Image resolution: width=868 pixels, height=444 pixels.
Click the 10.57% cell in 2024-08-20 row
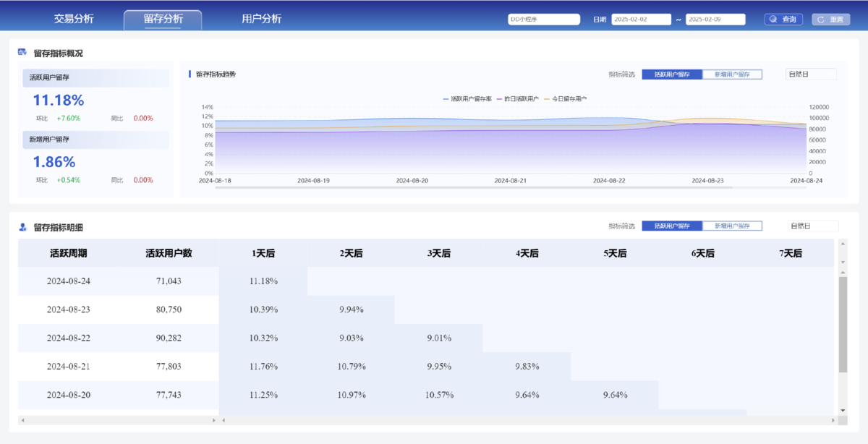point(439,395)
